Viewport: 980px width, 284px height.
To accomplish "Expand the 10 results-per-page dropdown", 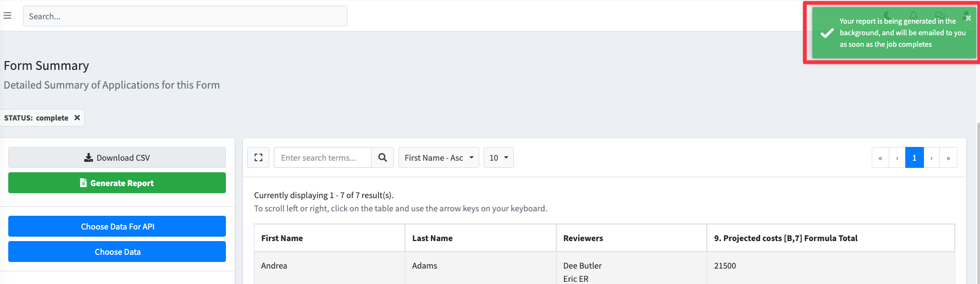I will coord(499,158).
